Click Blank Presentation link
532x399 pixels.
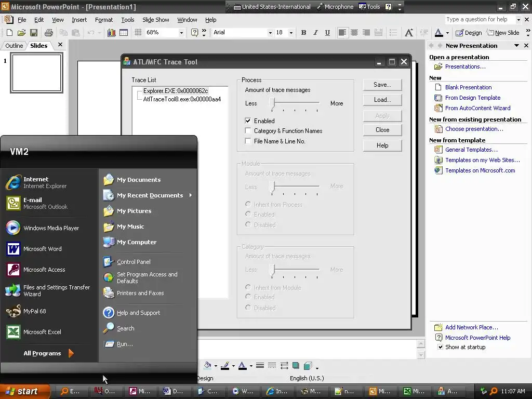coord(468,87)
